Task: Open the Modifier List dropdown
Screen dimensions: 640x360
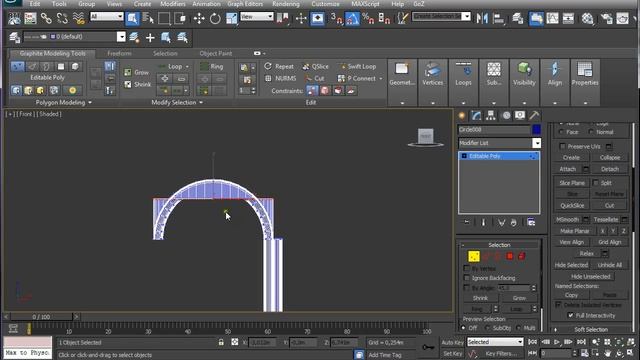Action: click(x=536, y=143)
